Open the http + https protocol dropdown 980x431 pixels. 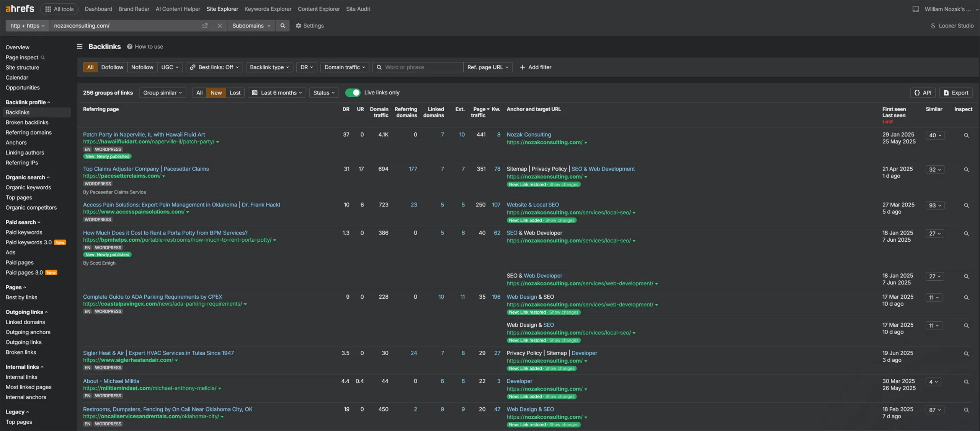coord(27,26)
